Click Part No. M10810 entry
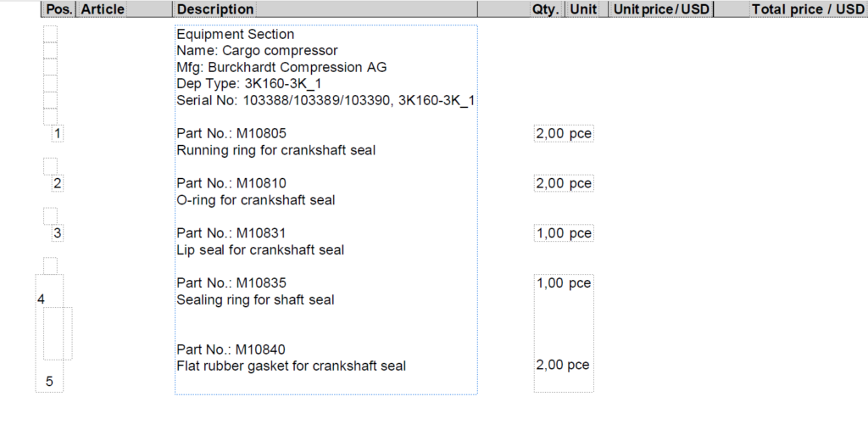868x436 pixels. click(x=231, y=183)
